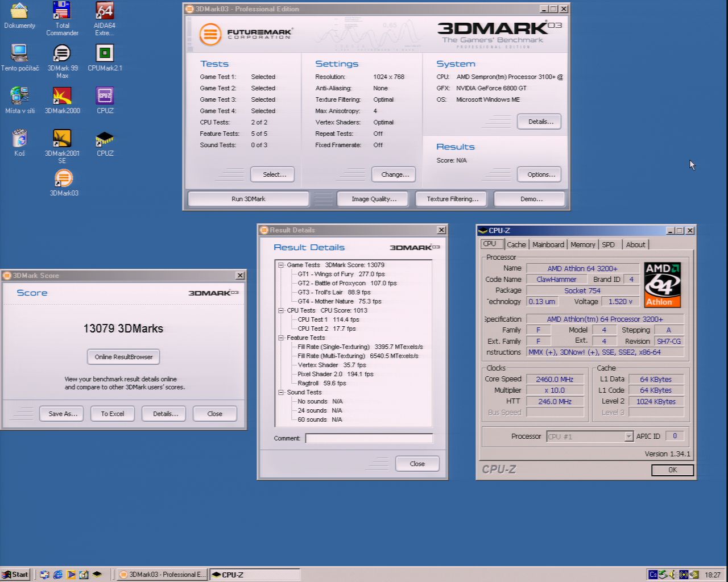This screenshot has height=582, width=728.
Task: Collapse the Game Tests tree node
Action: [281, 265]
